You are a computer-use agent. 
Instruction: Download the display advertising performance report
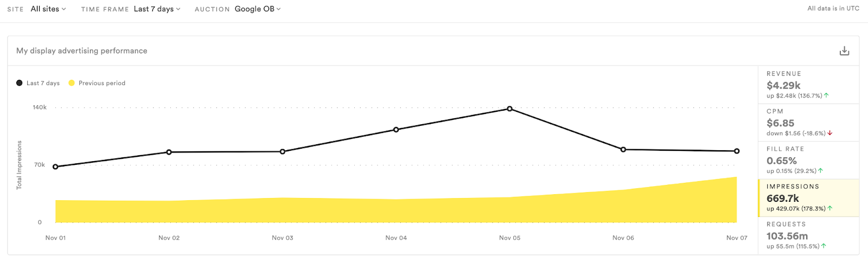844,51
